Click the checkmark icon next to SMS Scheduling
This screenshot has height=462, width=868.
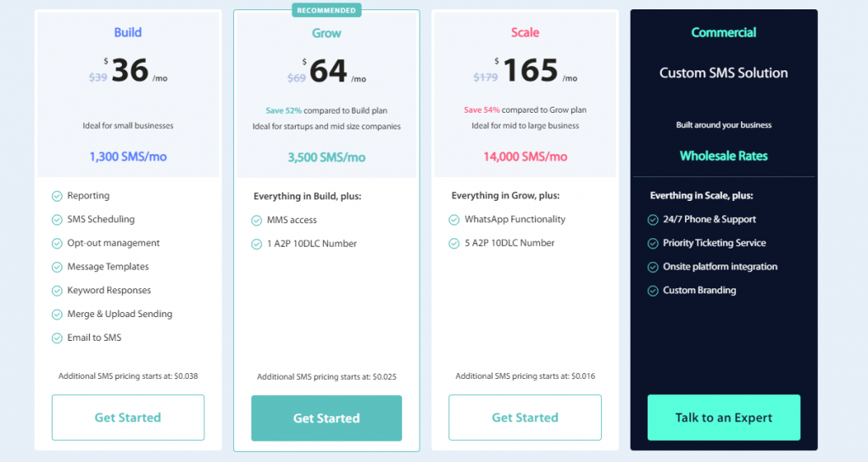point(57,220)
